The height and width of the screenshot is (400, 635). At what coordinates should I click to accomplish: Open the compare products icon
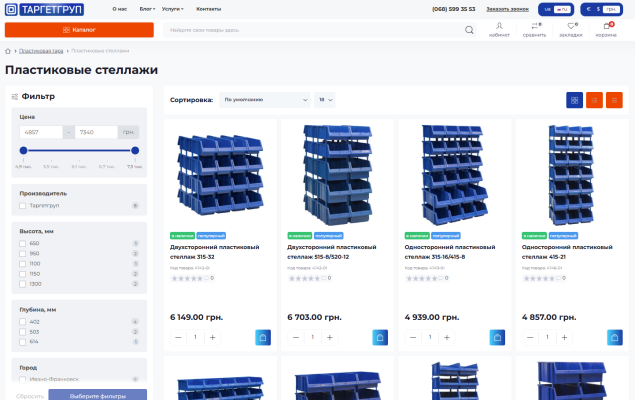point(535,29)
